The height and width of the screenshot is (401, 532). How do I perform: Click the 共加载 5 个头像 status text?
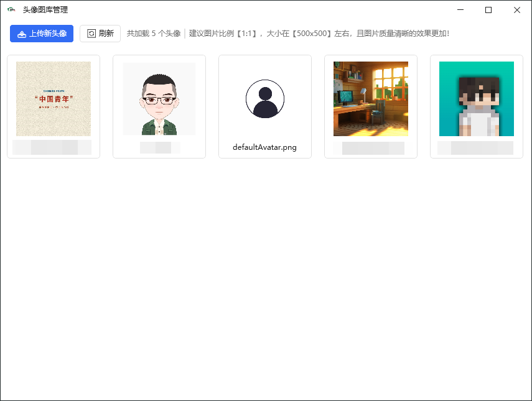[154, 34]
